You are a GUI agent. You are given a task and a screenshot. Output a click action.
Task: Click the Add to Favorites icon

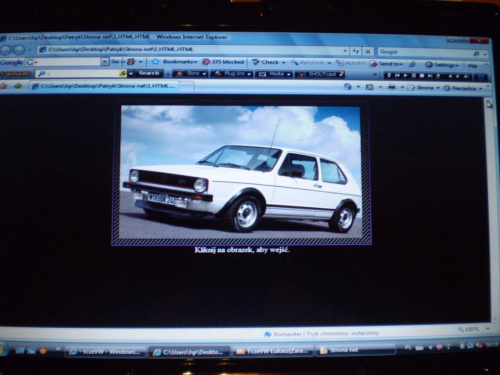click(x=18, y=86)
